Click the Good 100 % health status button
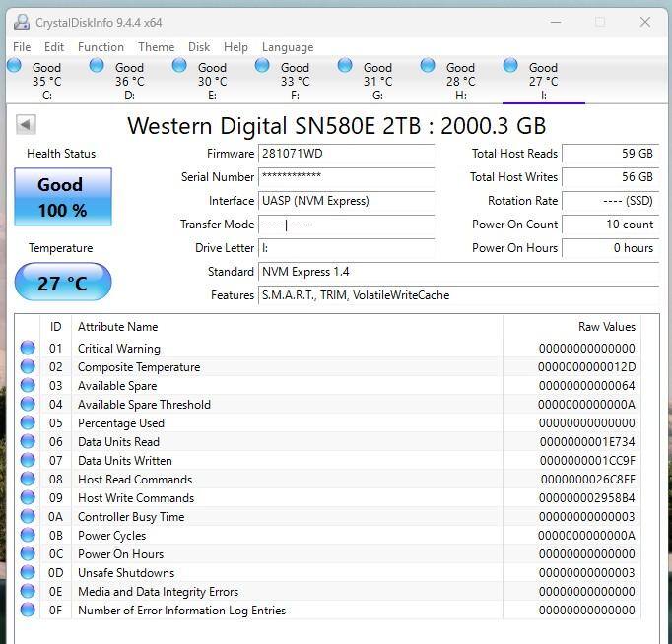 (62, 197)
